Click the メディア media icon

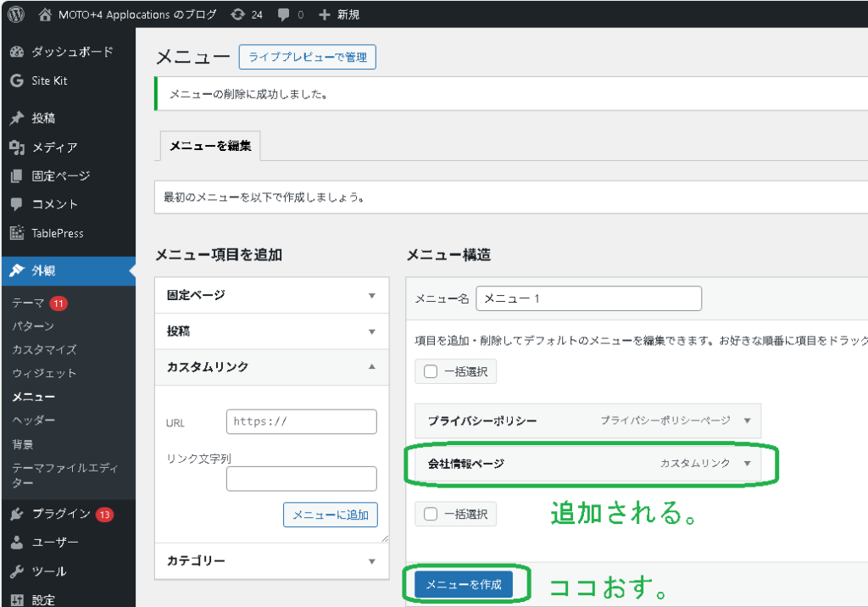16,148
